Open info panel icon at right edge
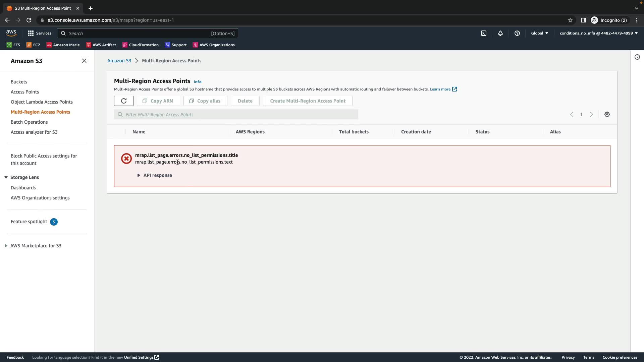Image resolution: width=644 pixels, height=362 pixels. (637, 57)
